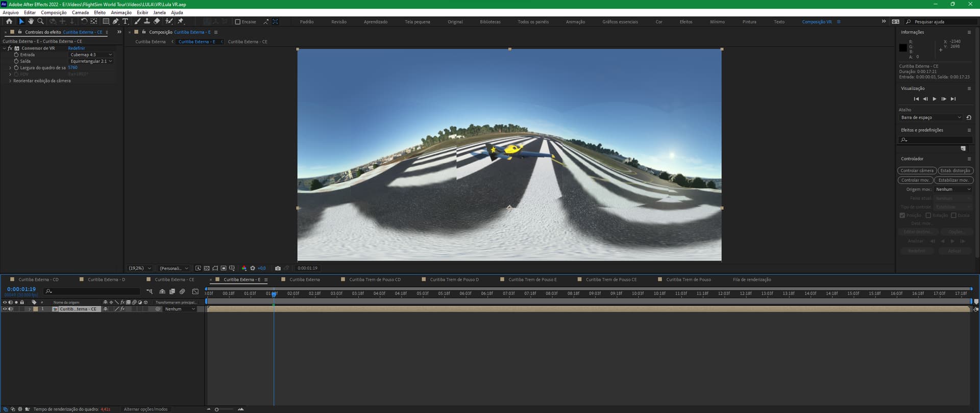Enable the Encaixe snapping checkbox

click(237, 22)
